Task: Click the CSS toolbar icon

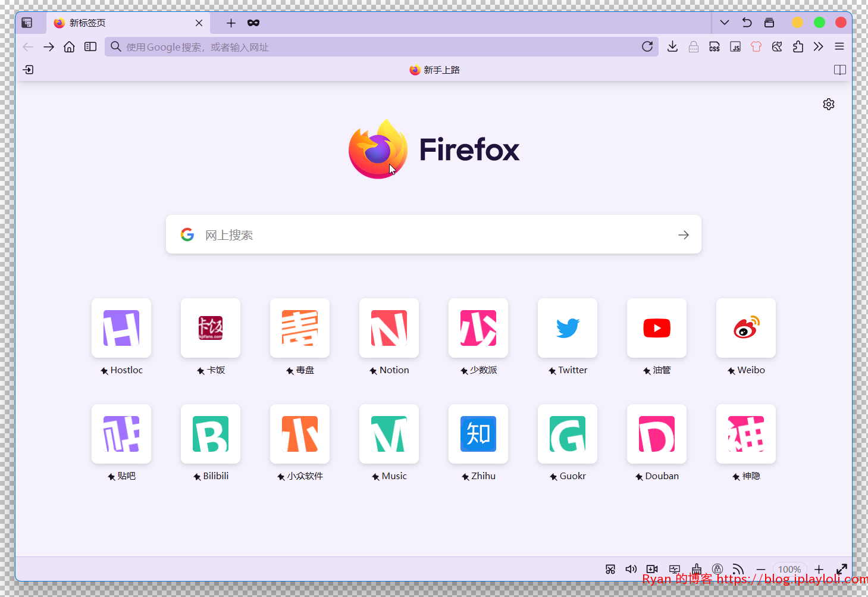Action: (x=715, y=47)
